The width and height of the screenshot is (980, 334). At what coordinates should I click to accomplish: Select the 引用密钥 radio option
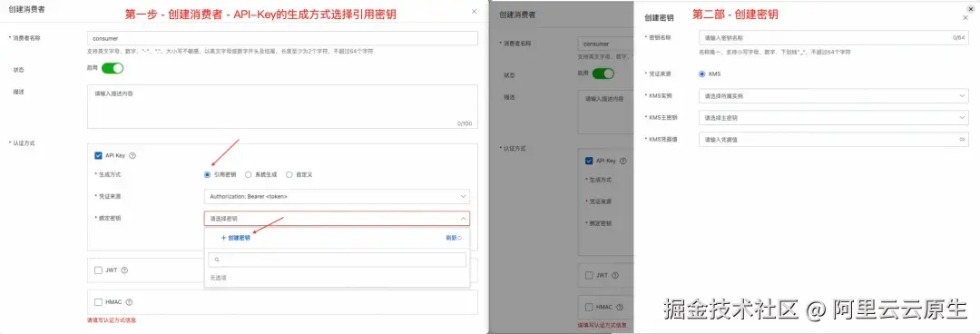click(x=208, y=174)
